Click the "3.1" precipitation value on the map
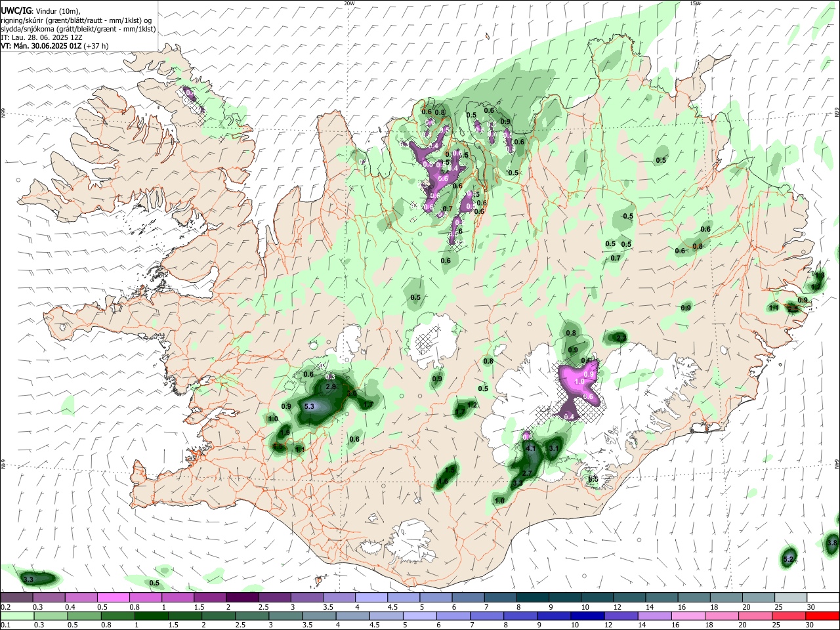 tap(554, 449)
